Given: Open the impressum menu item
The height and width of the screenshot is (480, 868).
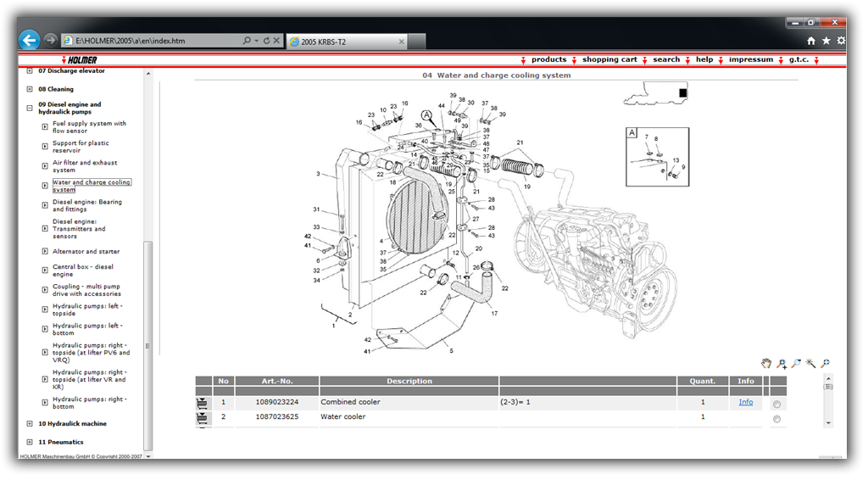Looking at the screenshot, I should 751,59.
